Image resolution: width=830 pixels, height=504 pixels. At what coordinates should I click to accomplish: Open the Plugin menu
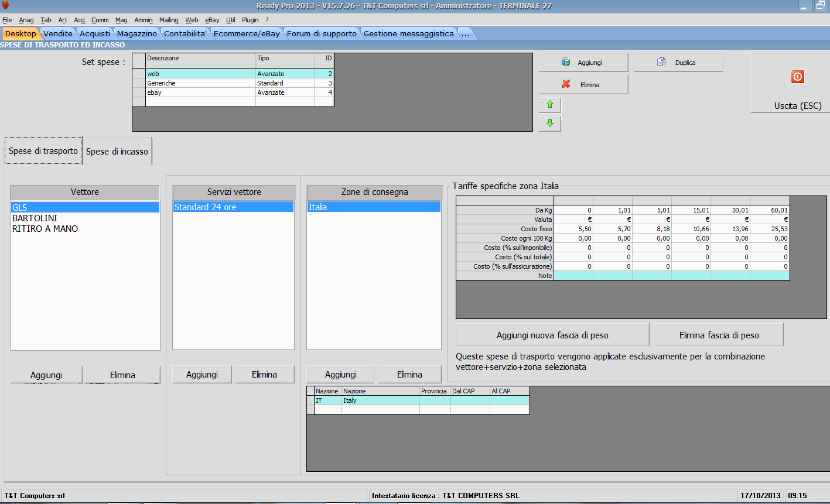[250, 20]
